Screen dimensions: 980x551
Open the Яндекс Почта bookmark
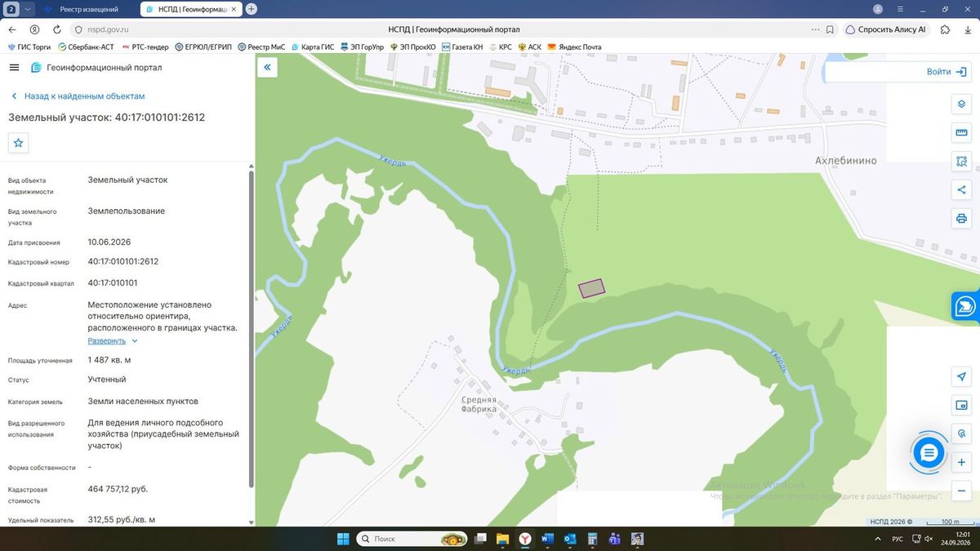pos(575,47)
